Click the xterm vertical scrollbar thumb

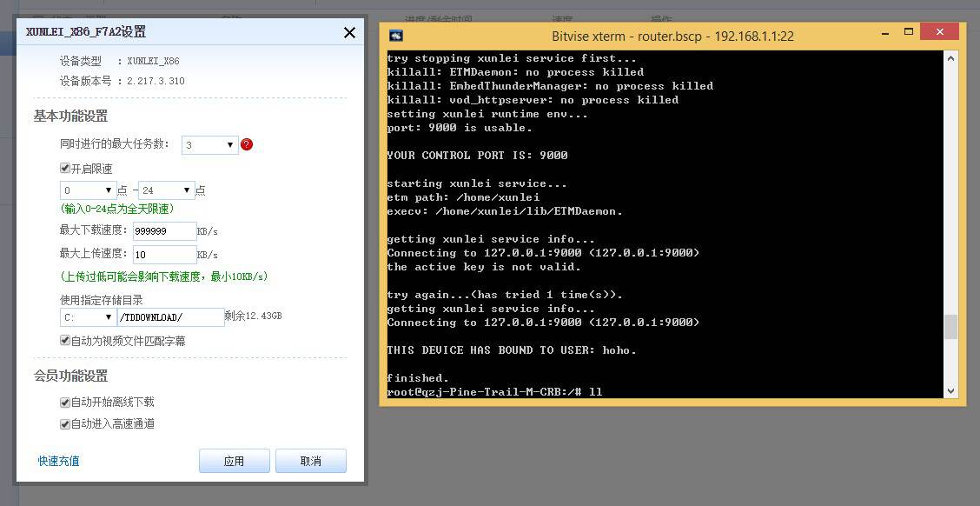950,327
